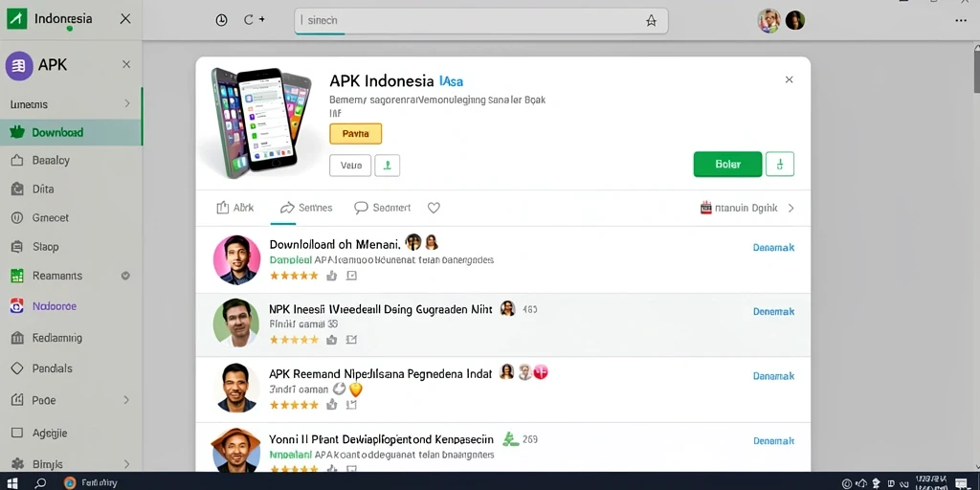The width and height of the screenshot is (980, 490).
Task: Click the yellow heart icon in APK Reemand row
Action: click(356, 390)
